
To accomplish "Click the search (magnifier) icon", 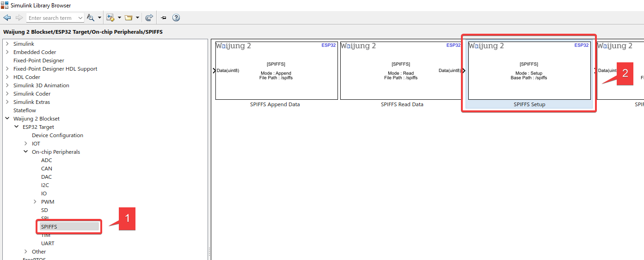I will click(90, 18).
